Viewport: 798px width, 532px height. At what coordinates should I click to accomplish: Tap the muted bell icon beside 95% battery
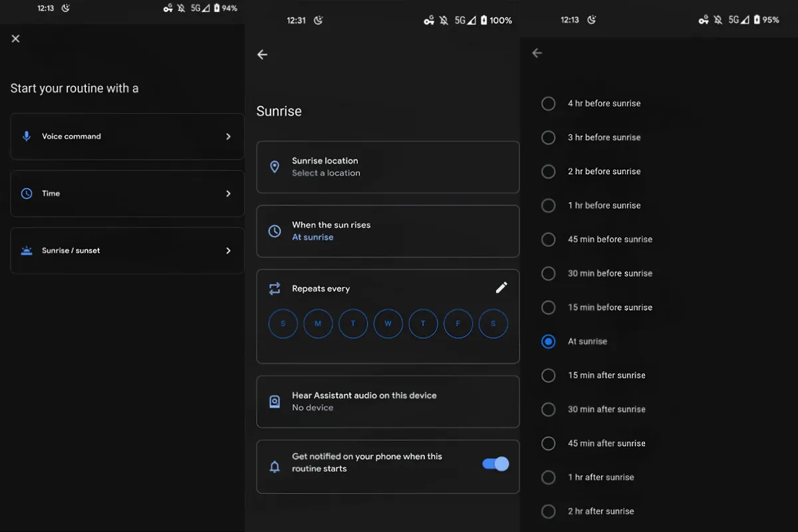click(718, 20)
